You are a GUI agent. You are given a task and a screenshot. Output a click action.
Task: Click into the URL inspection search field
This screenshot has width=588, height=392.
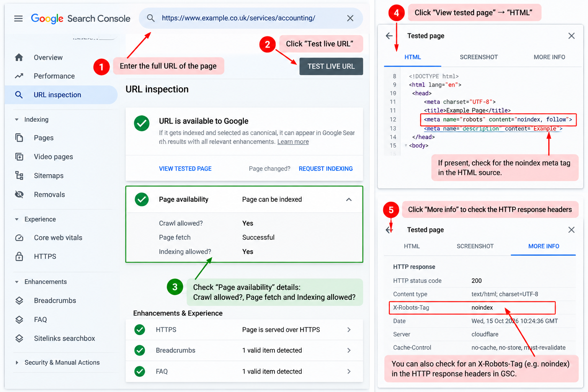click(x=251, y=18)
